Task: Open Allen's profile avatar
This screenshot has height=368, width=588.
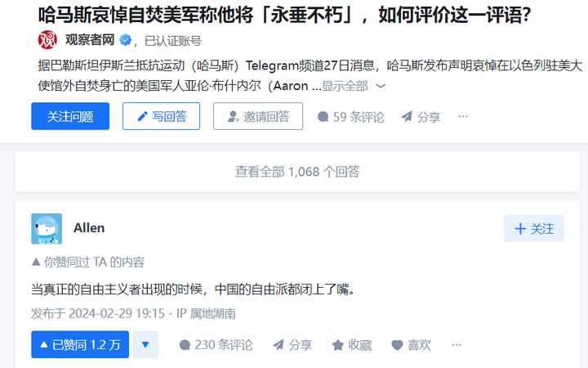Action: pyautogui.click(x=47, y=229)
